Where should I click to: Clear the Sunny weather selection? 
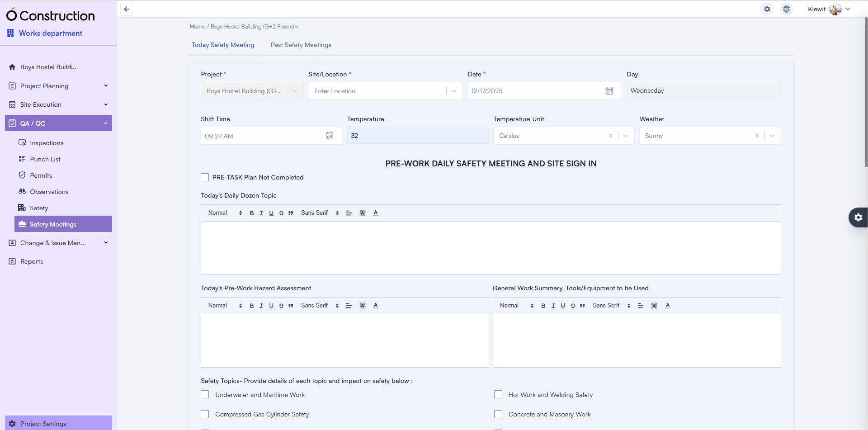click(x=757, y=136)
